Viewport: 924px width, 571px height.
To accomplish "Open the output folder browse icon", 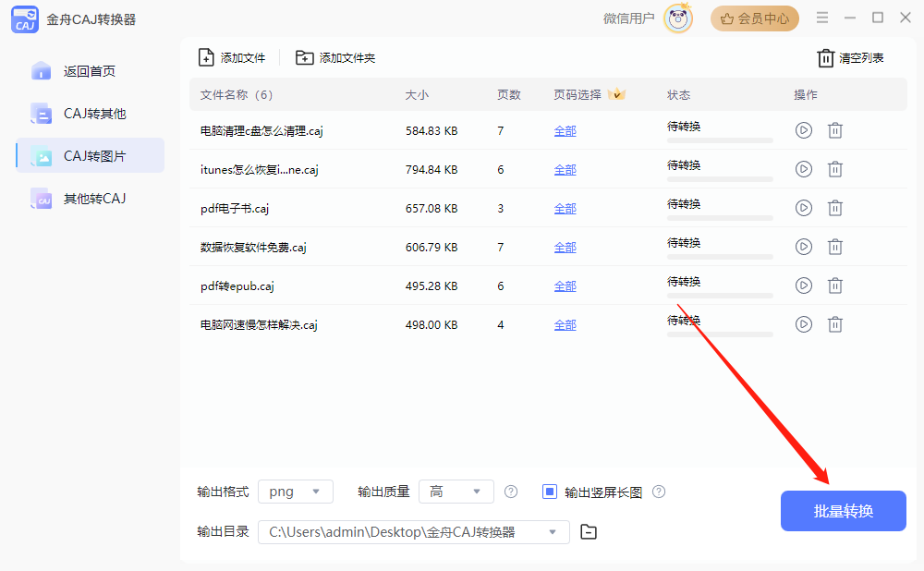I will [x=588, y=532].
